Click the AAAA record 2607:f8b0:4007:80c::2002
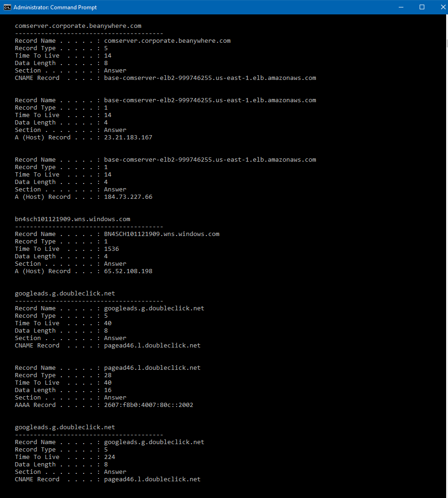 click(x=149, y=405)
